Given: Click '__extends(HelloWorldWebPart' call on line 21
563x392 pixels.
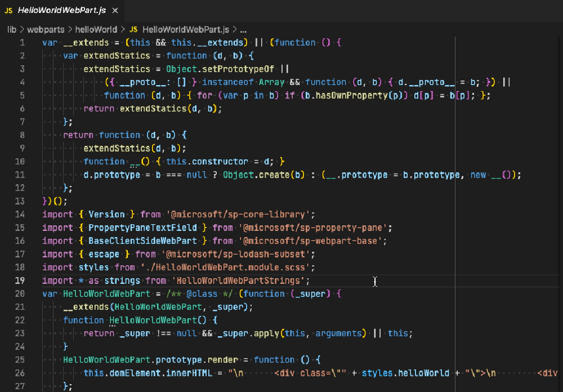Looking at the screenshot, I should (x=132, y=307).
